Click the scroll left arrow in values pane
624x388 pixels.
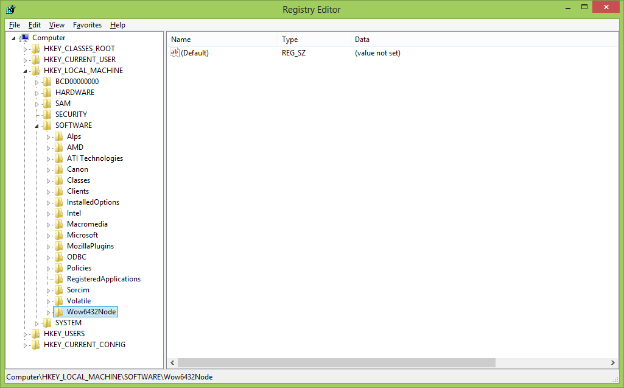pyautogui.click(x=172, y=363)
